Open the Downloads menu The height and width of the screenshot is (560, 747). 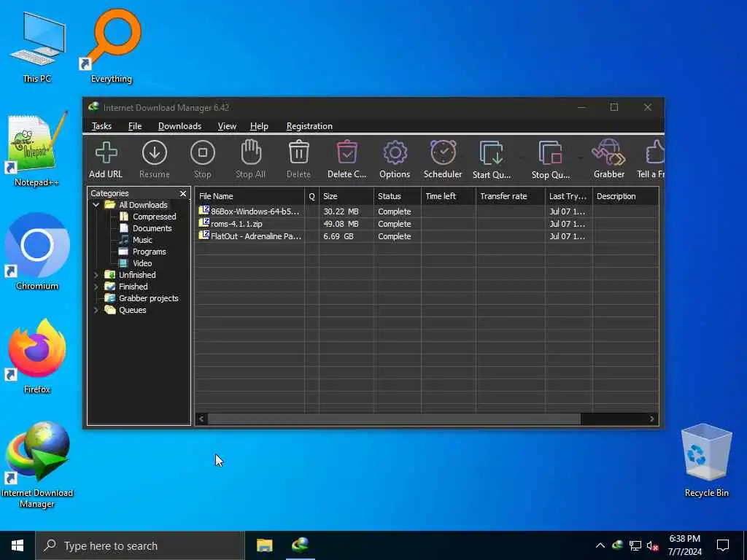pyautogui.click(x=179, y=126)
